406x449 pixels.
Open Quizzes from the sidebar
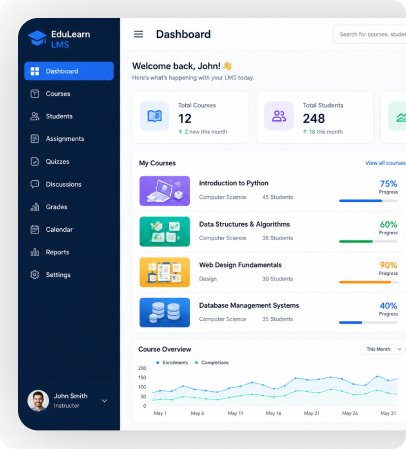[57, 161]
